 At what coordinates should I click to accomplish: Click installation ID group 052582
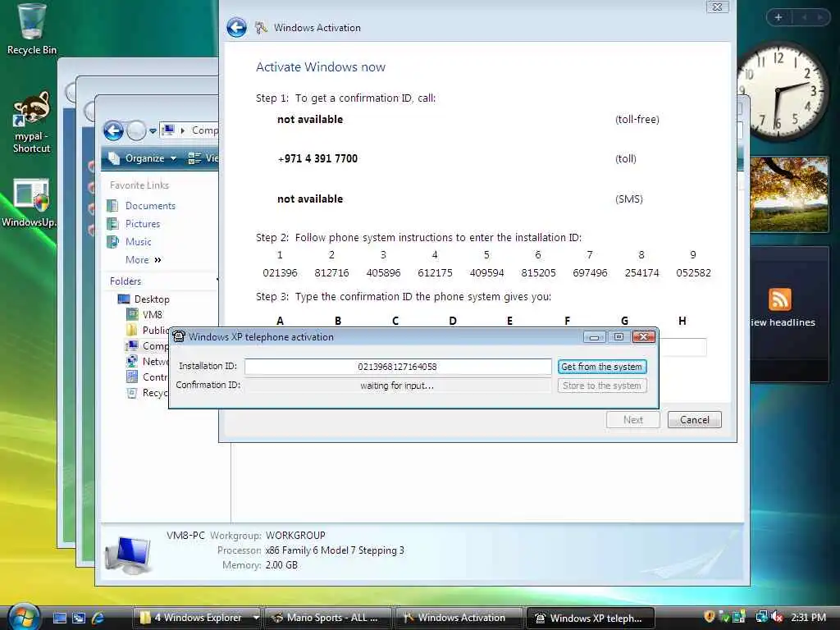[x=693, y=272]
